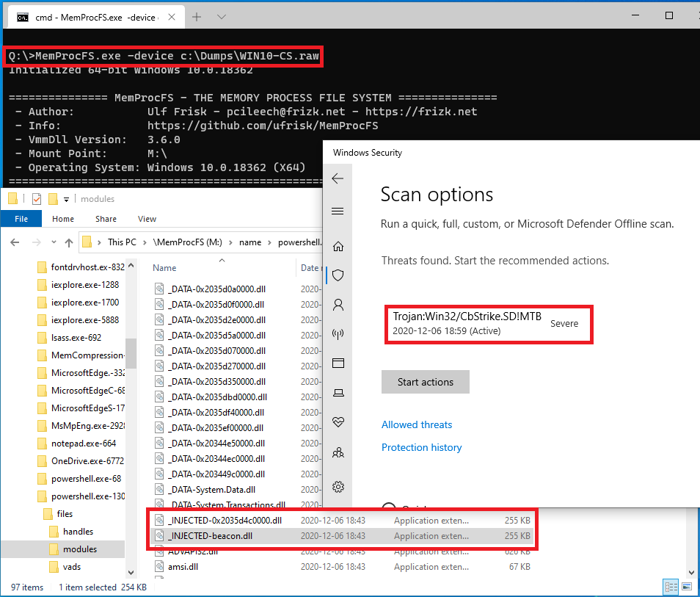Open the Share ribbon tab
700x597 pixels.
(x=106, y=219)
